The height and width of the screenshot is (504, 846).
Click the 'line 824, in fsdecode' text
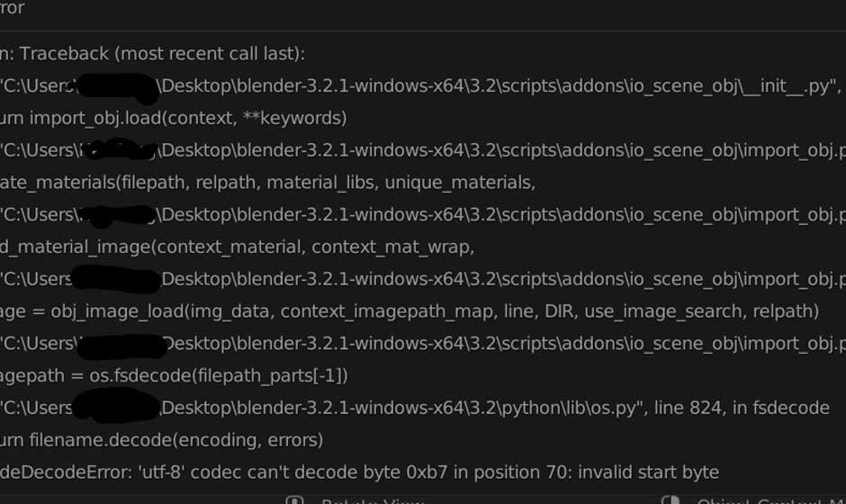point(742,408)
